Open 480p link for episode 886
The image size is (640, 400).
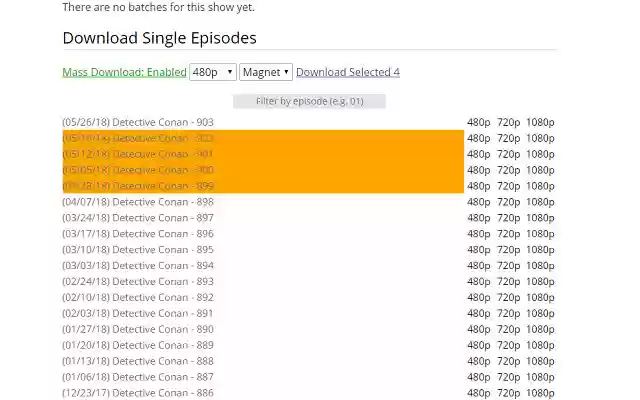(478, 393)
